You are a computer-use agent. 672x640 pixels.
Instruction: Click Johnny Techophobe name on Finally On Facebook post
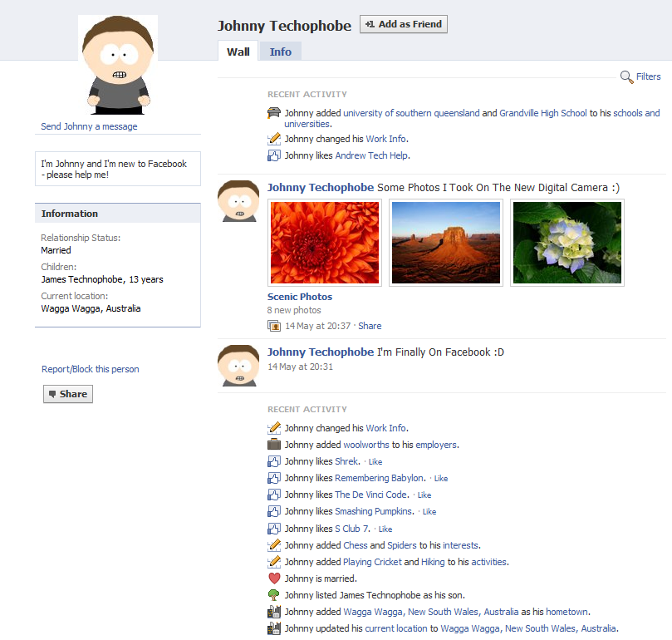tap(321, 352)
